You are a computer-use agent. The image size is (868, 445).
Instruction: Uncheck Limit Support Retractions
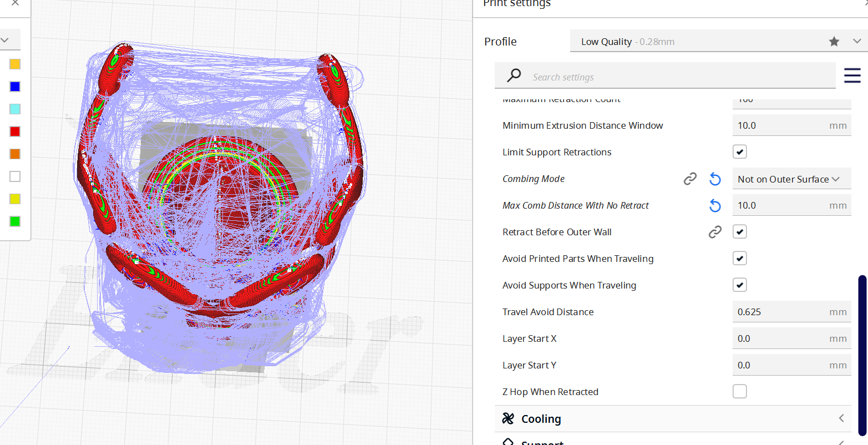(x=739, y=151)
